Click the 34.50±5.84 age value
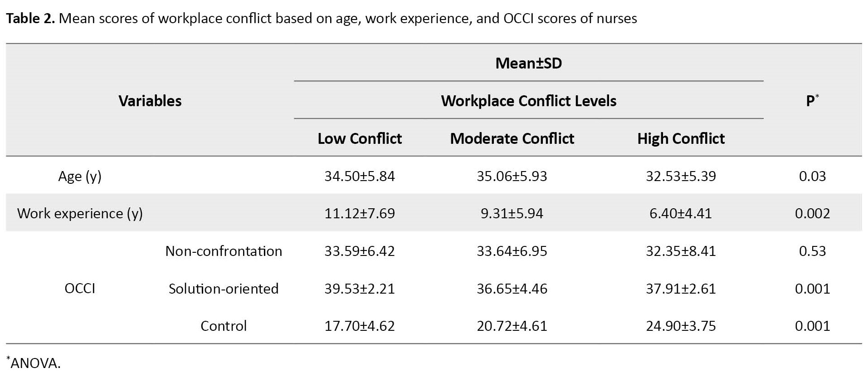 (360, 176)
